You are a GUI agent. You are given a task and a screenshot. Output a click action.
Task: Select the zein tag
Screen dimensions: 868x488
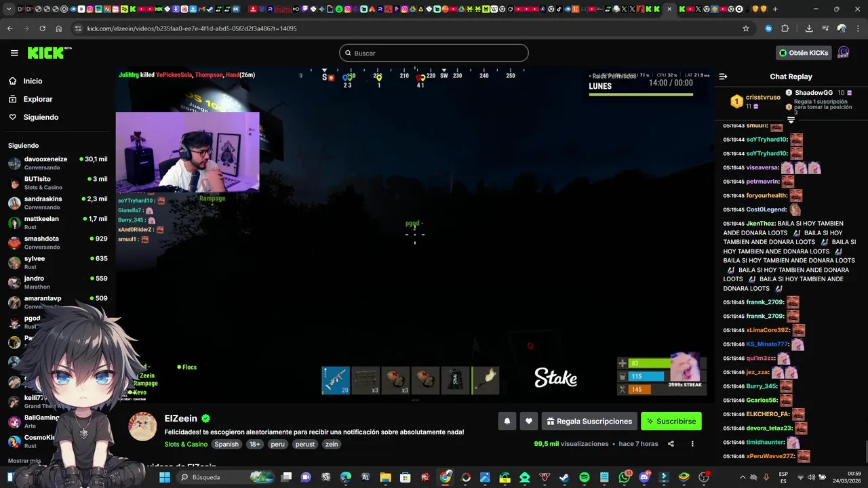pos(332,444)
